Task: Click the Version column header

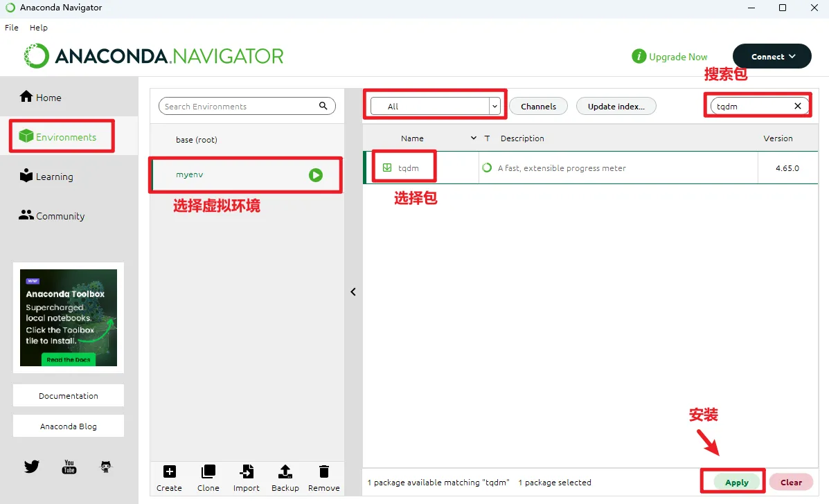Action: pos(778,138)
